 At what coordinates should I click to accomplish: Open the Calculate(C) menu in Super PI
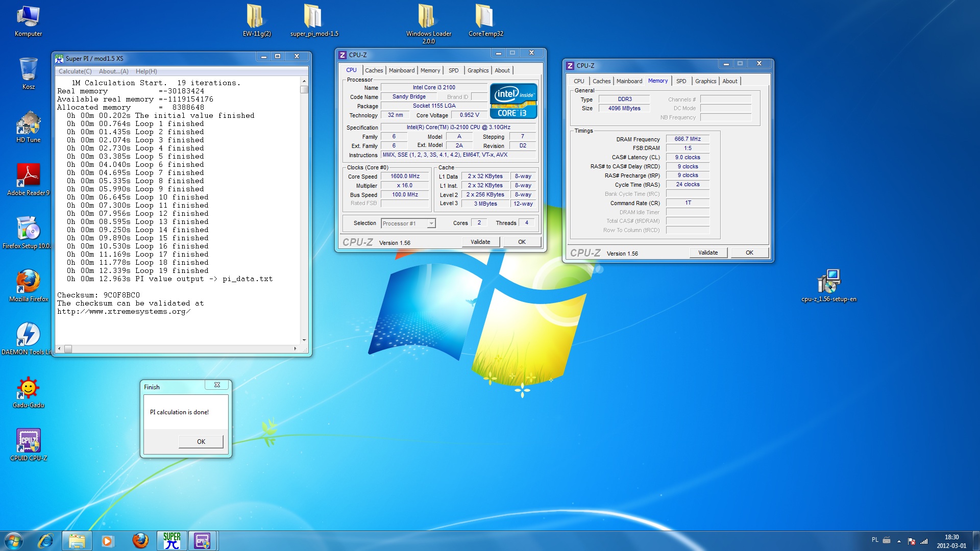[x=75, y=71]
